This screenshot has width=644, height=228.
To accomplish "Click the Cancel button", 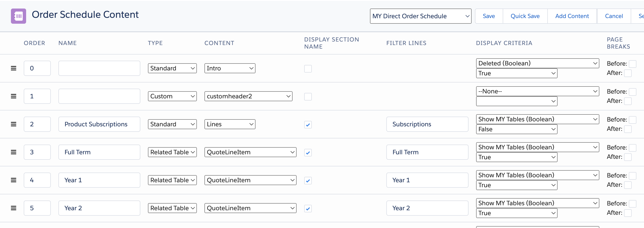I will click(614, 16).
